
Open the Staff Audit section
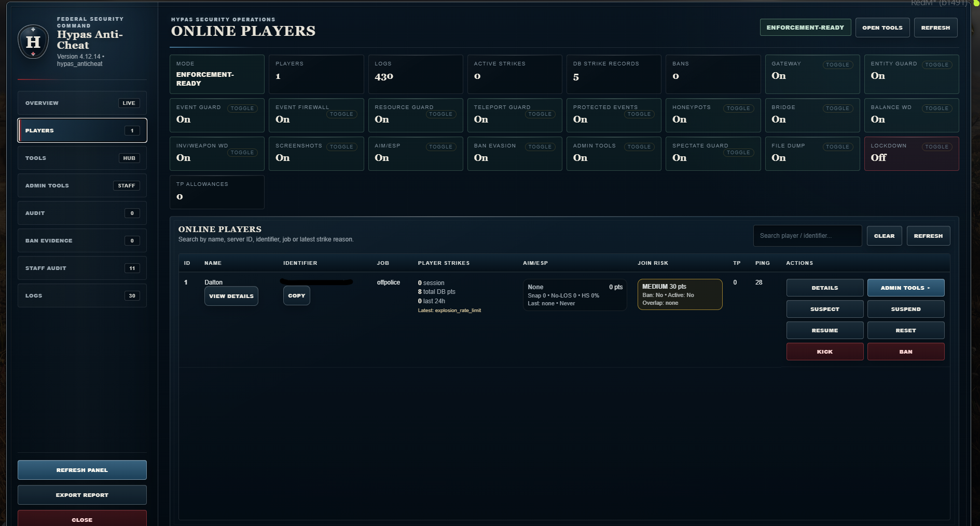click(x=82, y=268)
